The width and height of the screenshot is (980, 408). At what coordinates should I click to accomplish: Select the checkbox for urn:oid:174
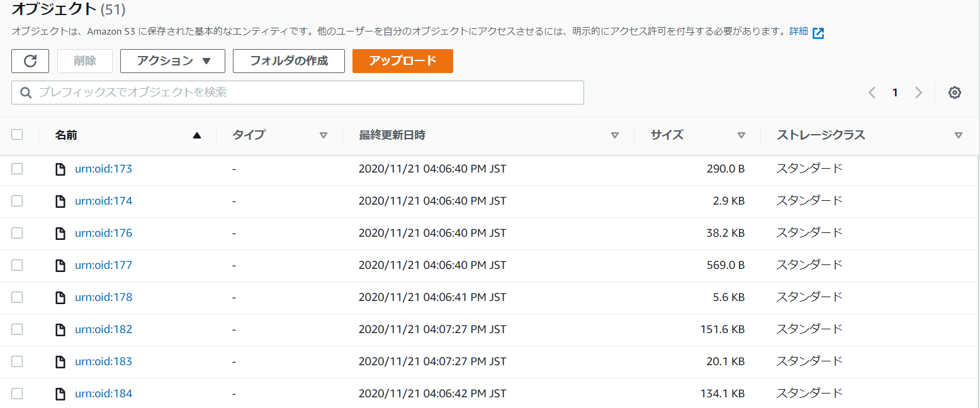(x=17, y=201)
